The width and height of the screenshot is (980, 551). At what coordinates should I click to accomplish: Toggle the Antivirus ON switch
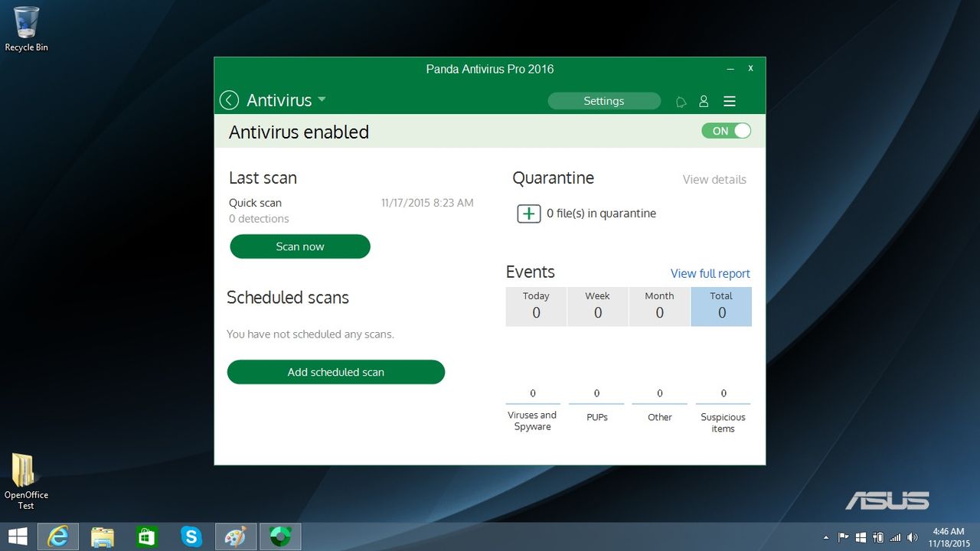pos(727,131)
